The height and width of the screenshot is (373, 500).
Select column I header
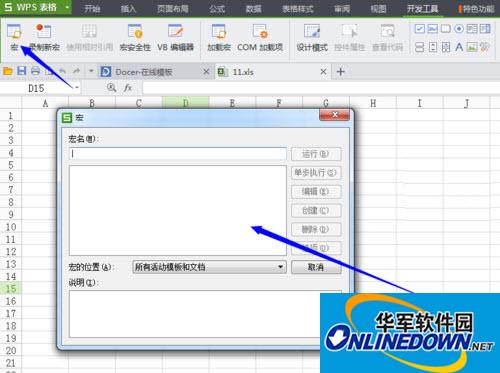click(420, 103)
